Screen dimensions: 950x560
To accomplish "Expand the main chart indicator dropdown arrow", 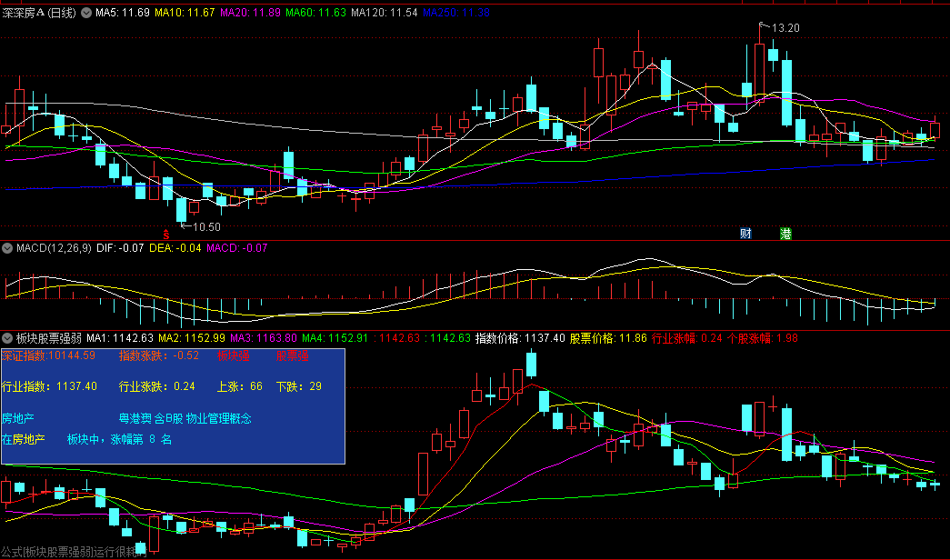I will tap(86, 13).
